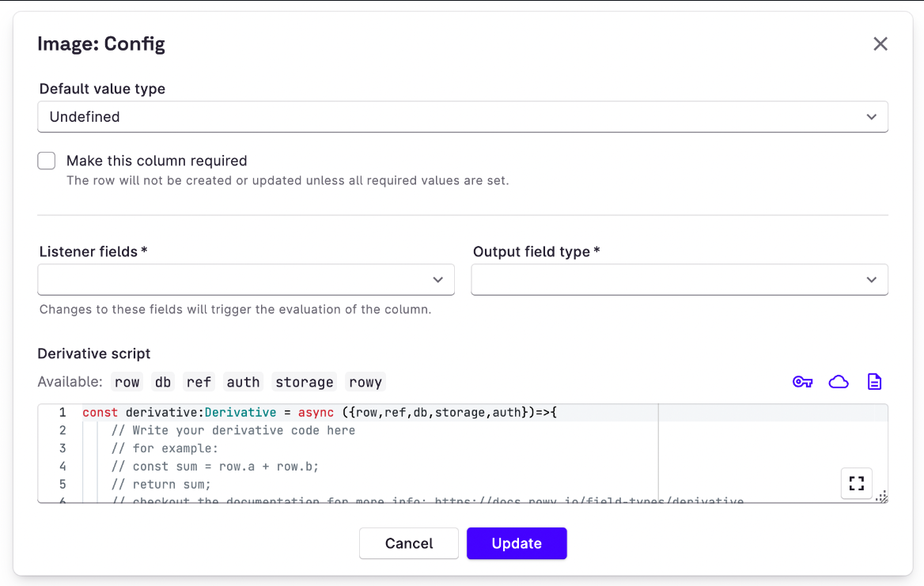Enable Make this column required checkbox
The height and width of the screenshot is (586, 924).
coord(47,161)
